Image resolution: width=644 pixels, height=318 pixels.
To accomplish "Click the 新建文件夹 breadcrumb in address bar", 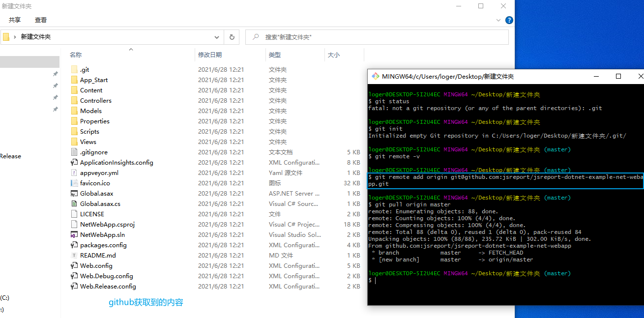I will pyautogui.click(x=36, y=37).
